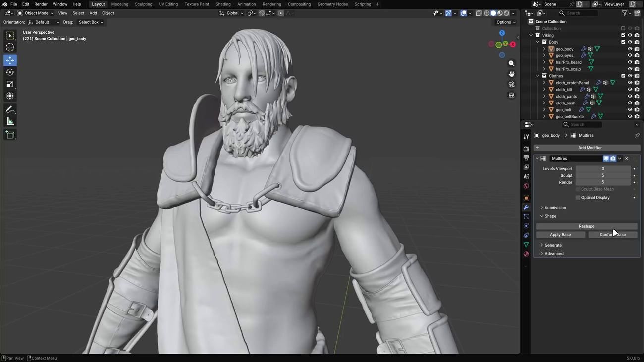Hide geo_eyes in the outliner
Screen dimensions: 644x362
pyautogui.click(x=630, y=55)
